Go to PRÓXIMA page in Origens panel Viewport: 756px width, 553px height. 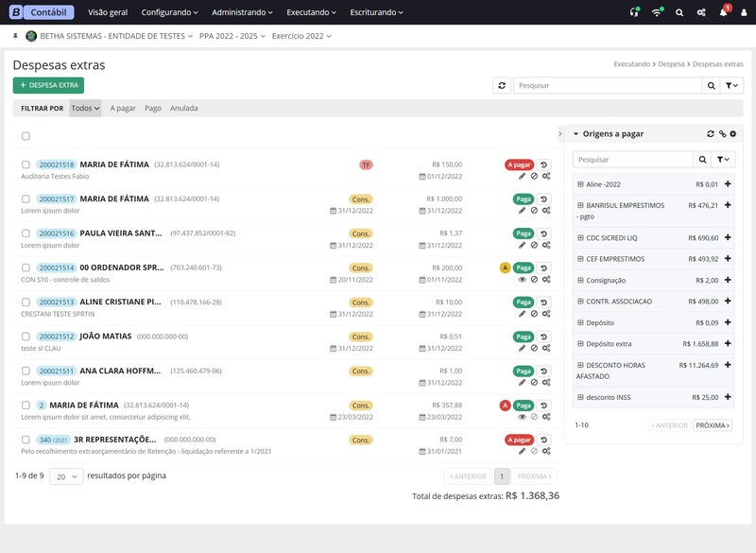pos(713,425)
